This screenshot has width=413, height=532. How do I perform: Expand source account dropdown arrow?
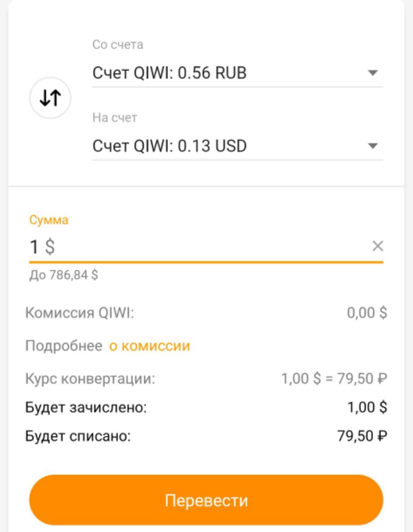point(373,72)
